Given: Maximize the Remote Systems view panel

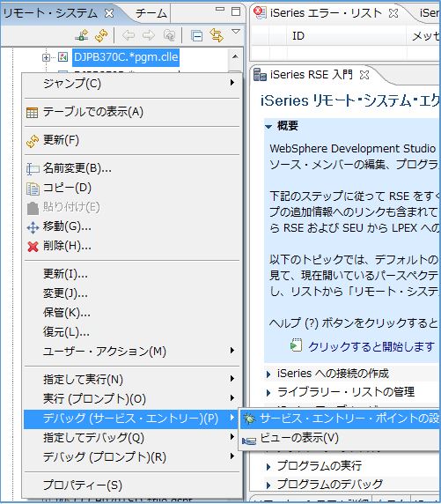Looking at the screenshot, I should click(x=236, y=11).
